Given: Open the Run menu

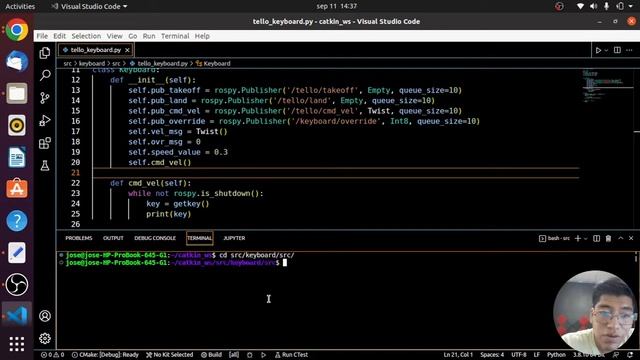Looking at the screenshot, I should coord(149,36).
